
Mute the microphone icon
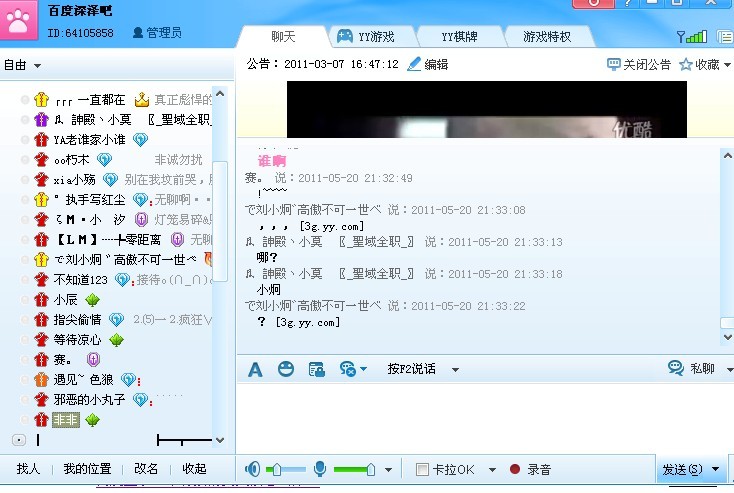coord(320,469)
